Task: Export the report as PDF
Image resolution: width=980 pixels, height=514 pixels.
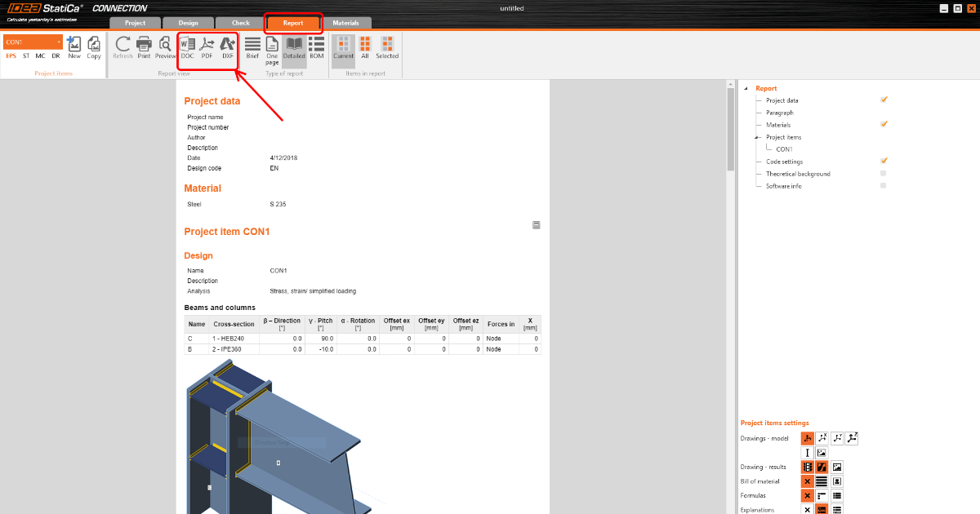Action: click(207, 47)
